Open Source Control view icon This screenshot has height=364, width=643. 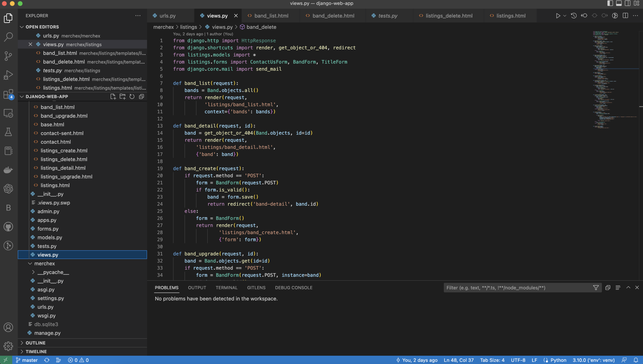click(x=8, y=56)
